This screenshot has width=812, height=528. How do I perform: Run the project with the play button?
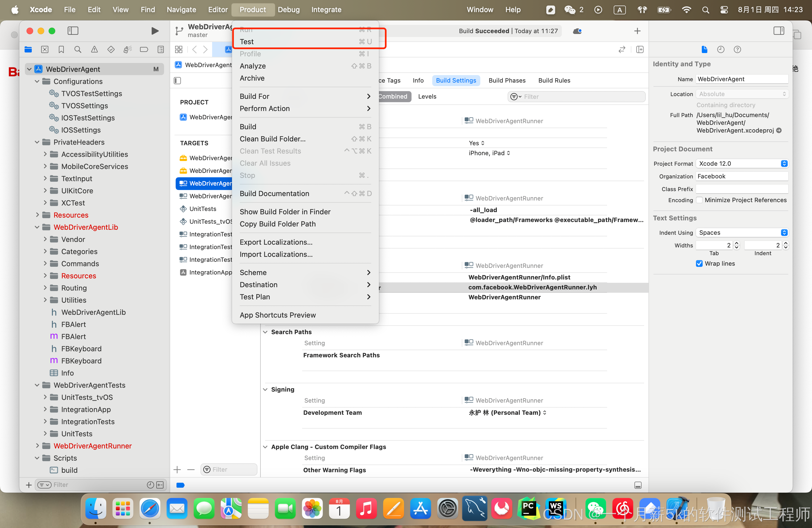coord(155,31)
